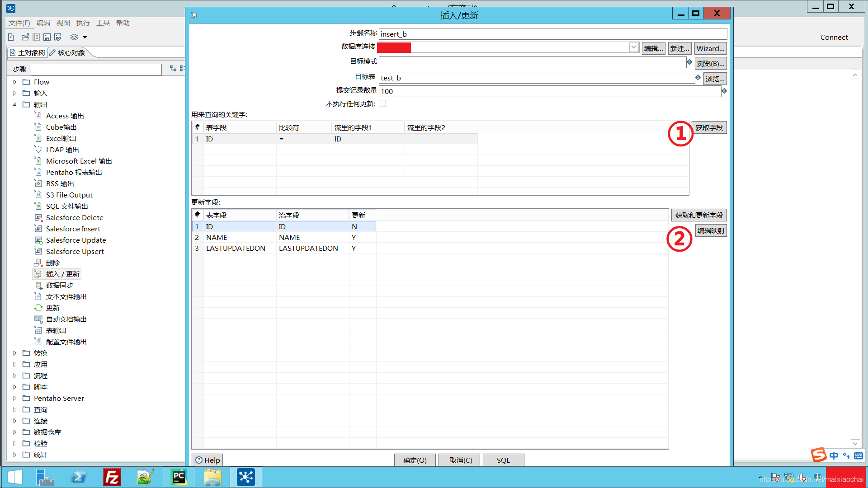Click the SQL button
The width and height of the screenshot is (868, 488).
click(503, 460)
